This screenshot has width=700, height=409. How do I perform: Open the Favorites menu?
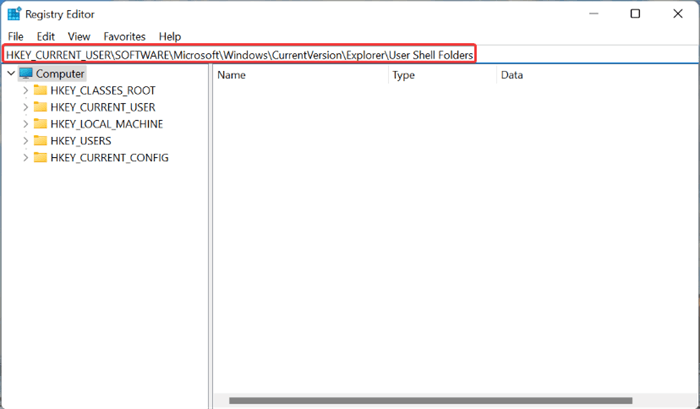(125, 37)
